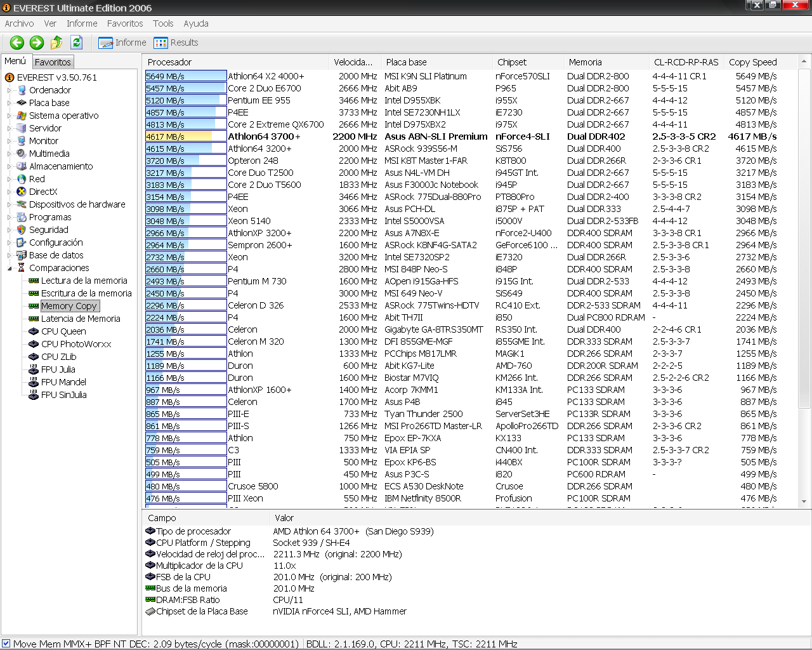This screenshot has width=812, height=650.
Task: Open the Lectura de la memoria benchmark
Action: tap(84, 281)
